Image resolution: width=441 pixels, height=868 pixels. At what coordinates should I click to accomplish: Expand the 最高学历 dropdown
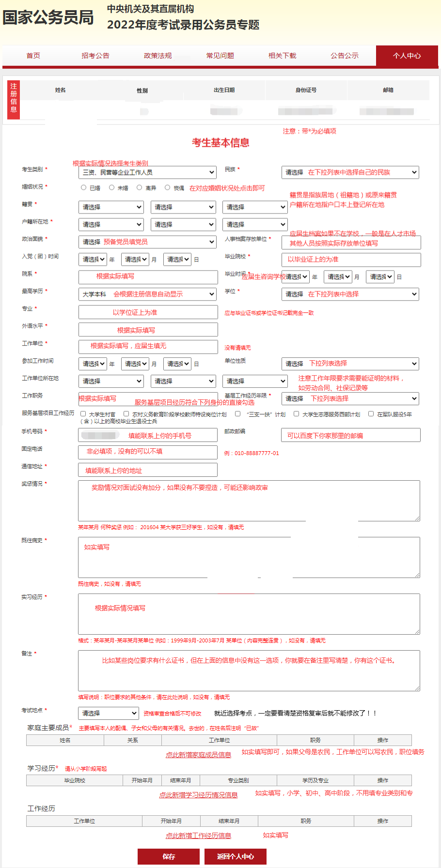pyautogui.click(x=147, y=294)
